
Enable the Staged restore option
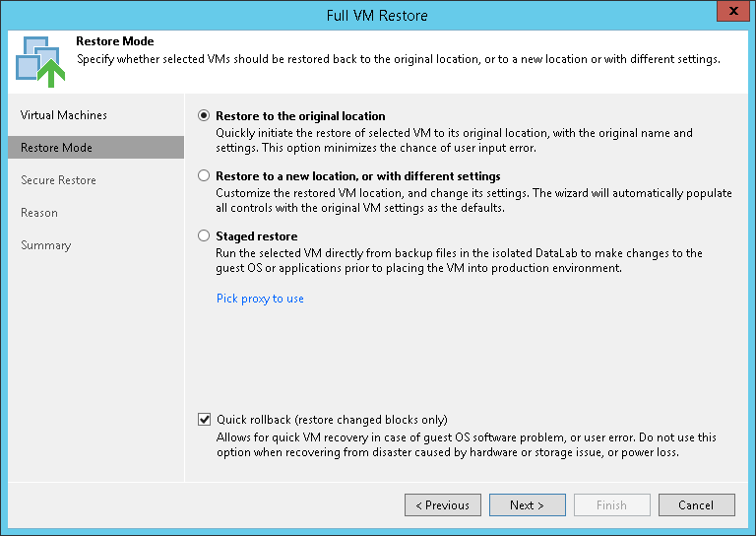pos(205,236)
